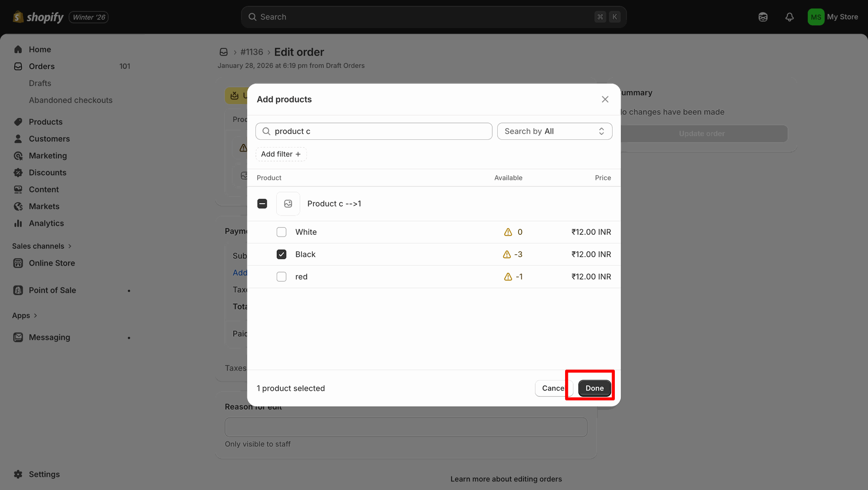The height and width of the screenshot is (490, 868).
Task: Check the White variant checkbox
Action: (281, 232)
